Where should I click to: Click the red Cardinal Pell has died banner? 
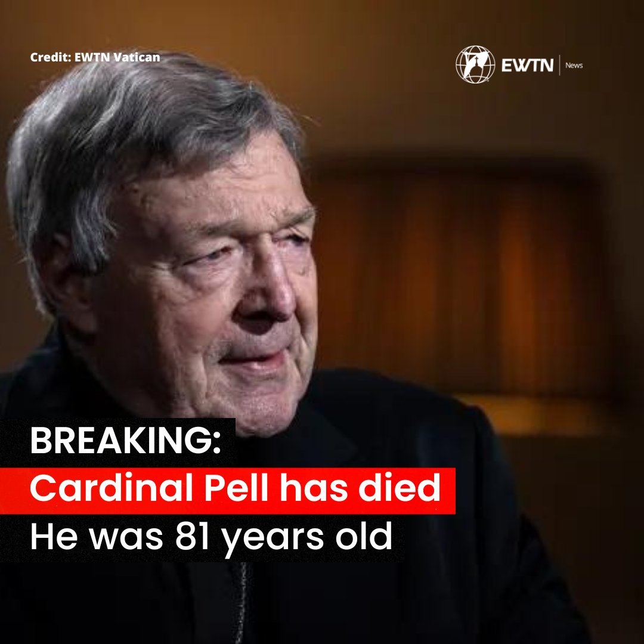click(228, 490)
